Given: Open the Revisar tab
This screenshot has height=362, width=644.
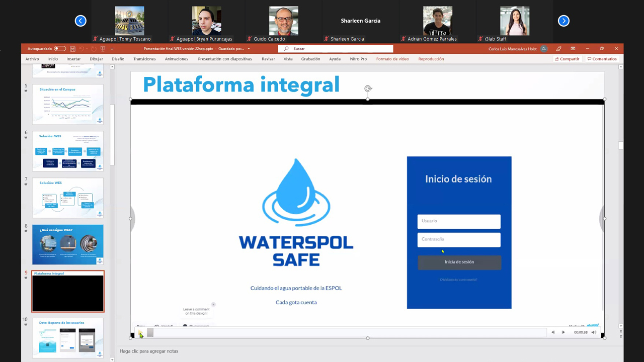Looking at the screenshot, I should (x=268, y=59).
